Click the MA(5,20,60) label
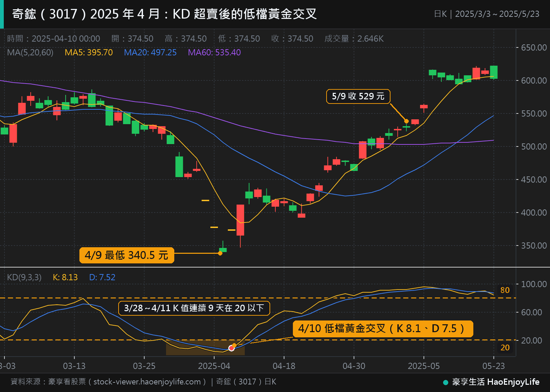 (x=30, y=53)
